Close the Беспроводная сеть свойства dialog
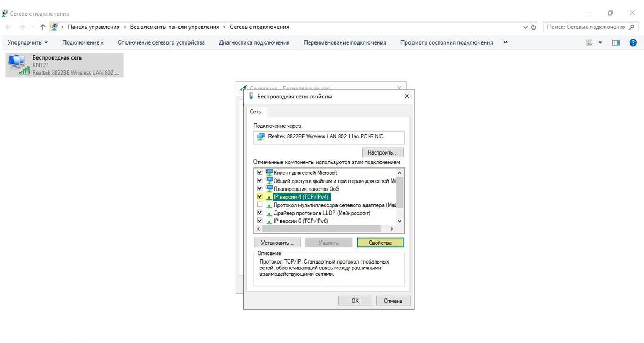This screenshot has height=343, width=644. [407, 96]
